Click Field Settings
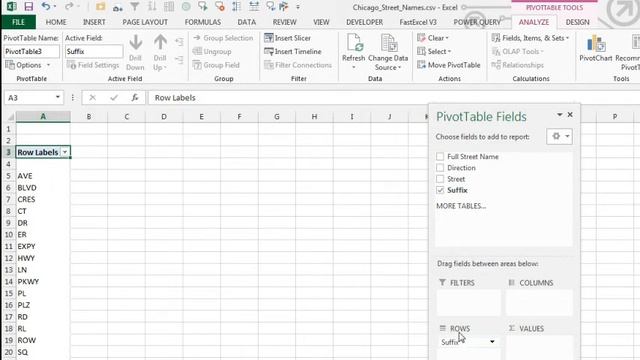Image resolution: width=640 pixels, height=360 pixels. (x=93, y=65)
